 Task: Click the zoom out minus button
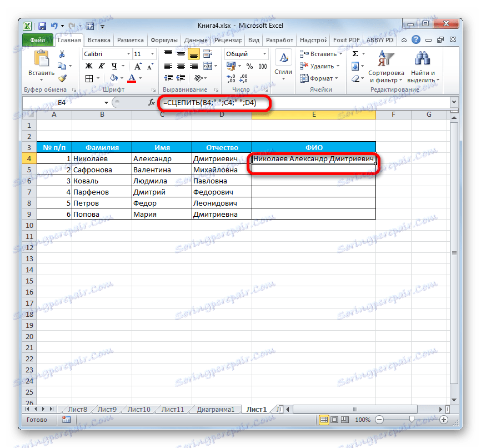tap(379, 420)
